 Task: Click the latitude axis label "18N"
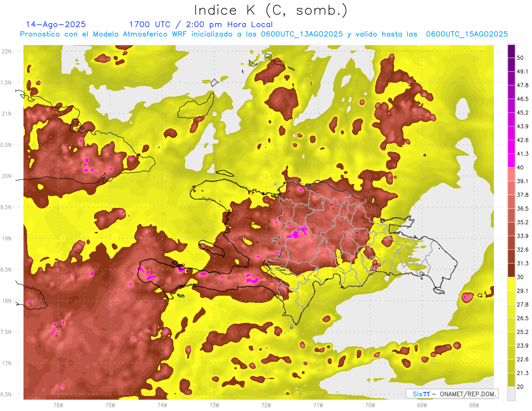[x=8, y=301]
